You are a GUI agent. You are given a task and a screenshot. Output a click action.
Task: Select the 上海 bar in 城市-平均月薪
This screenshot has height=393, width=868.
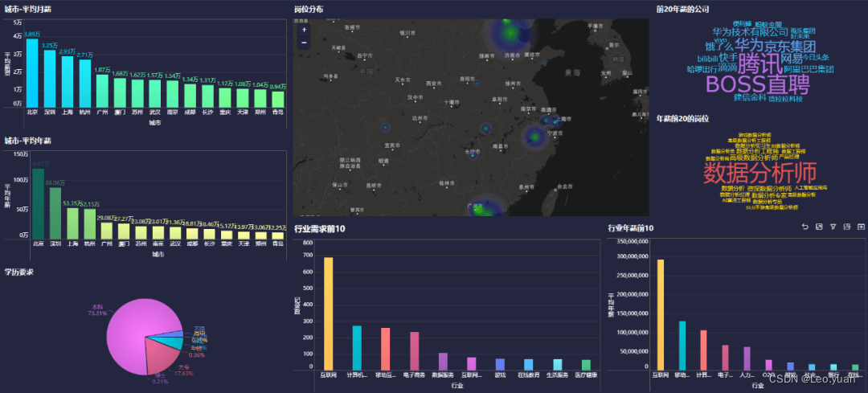[68, 82]
